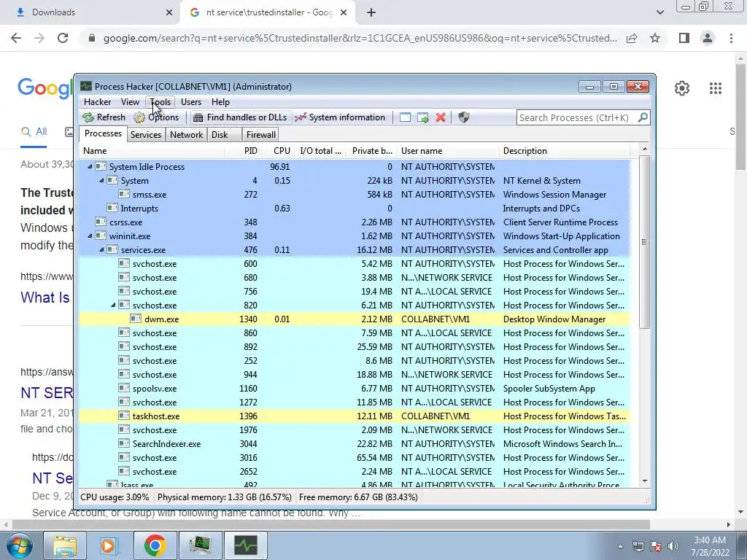This screenshot has width=747, height=560.
Task: Click the process list scroll-down arrow
Action: tap(645, 481)
